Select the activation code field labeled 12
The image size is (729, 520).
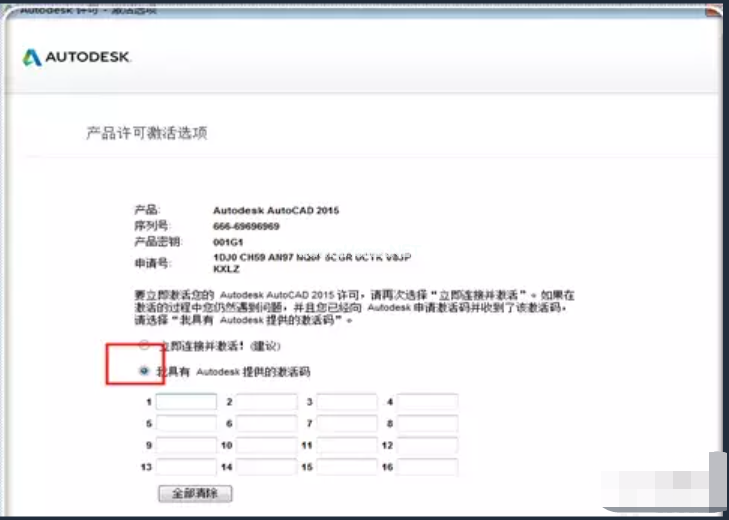tap(427, 446)
